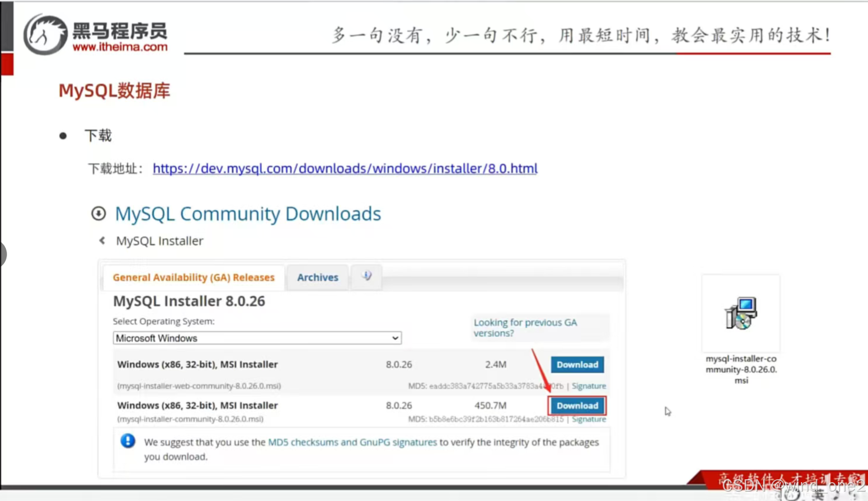Click the MySQL数据库 heading
The width and height of the screenshot is (868, 501).
click(114, 91)
